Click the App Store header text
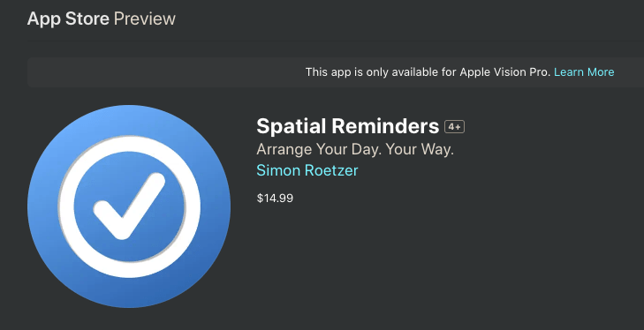644x330 pixels. pos(68,19)
